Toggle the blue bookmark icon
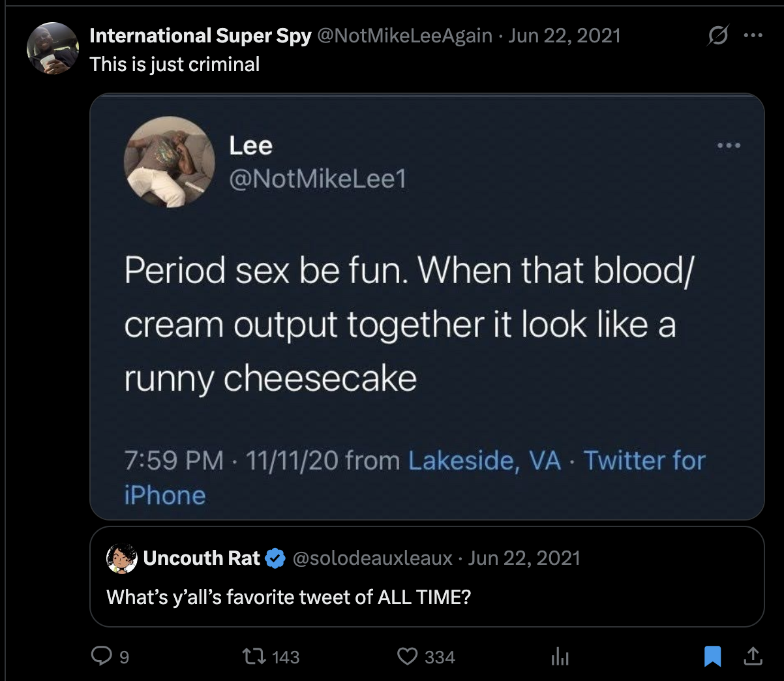Viewport: 784px width, 681px height. (713, 656)
